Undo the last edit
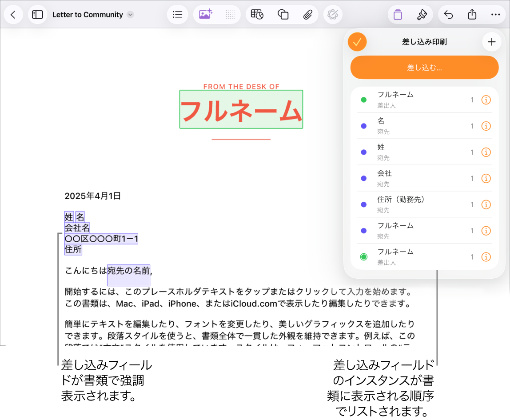The image size is (510, 420). tap(448, 14)
